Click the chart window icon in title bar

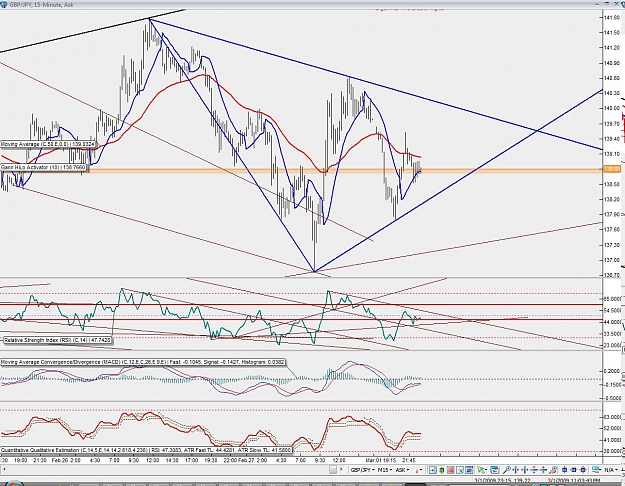coord(4,4)
